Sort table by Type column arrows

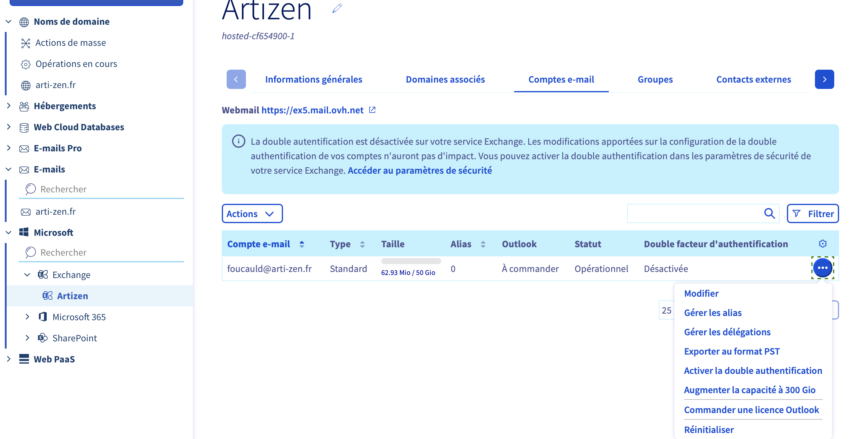click(x=362, y=244)
